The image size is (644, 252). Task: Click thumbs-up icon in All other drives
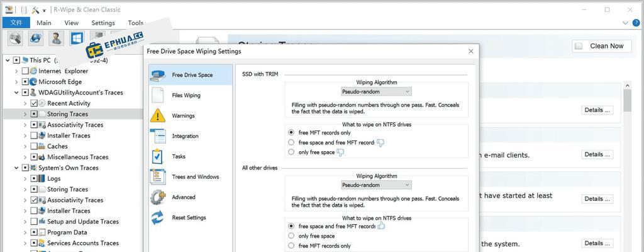point(380,226)
